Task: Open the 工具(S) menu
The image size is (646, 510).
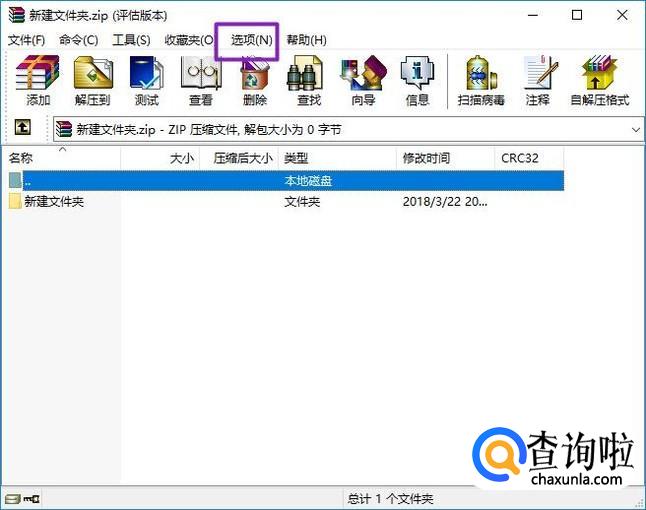Action: pos(131,40)
